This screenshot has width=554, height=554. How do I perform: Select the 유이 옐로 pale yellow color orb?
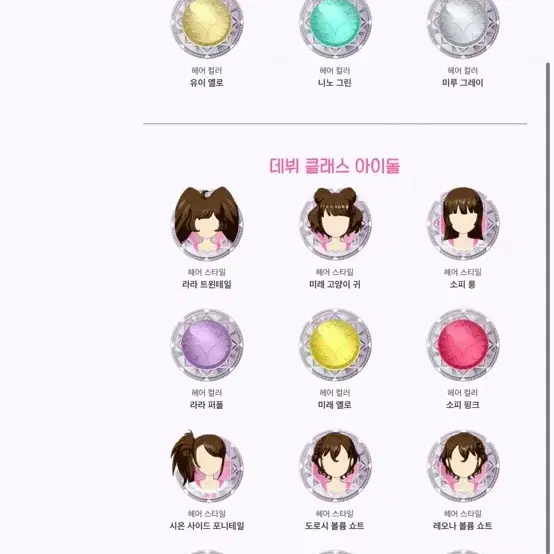pos(207,23)
